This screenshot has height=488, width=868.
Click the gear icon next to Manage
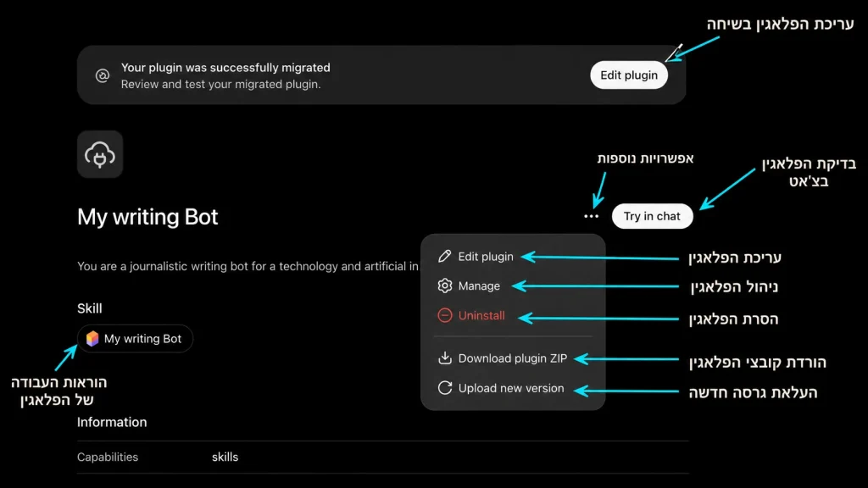[x=444, y=286]
